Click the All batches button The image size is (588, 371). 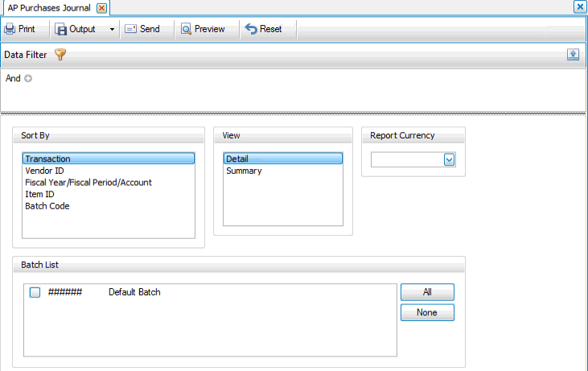pos(427,291)
